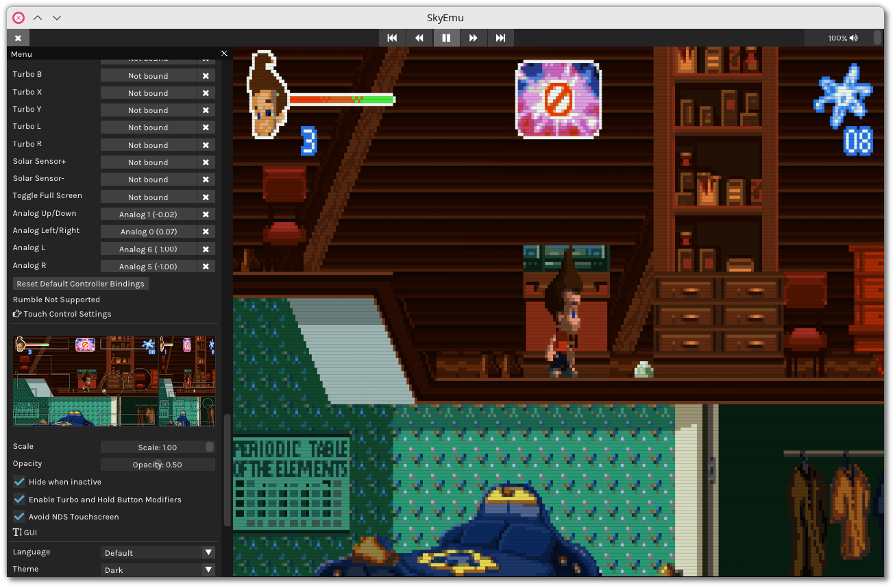Click the rewind button in toolbar
Image resolution: width=895 pixels, height=588 pixels.
coord(419,38)
